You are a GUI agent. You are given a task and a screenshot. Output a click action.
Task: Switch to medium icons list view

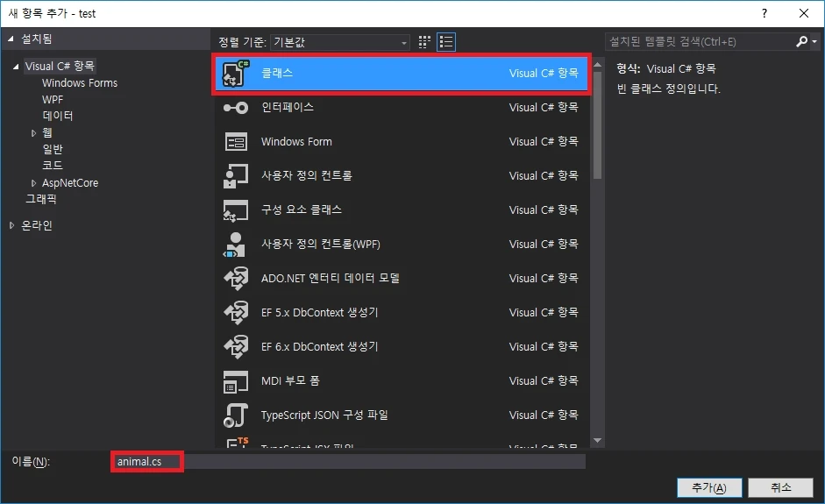(446, 42)
